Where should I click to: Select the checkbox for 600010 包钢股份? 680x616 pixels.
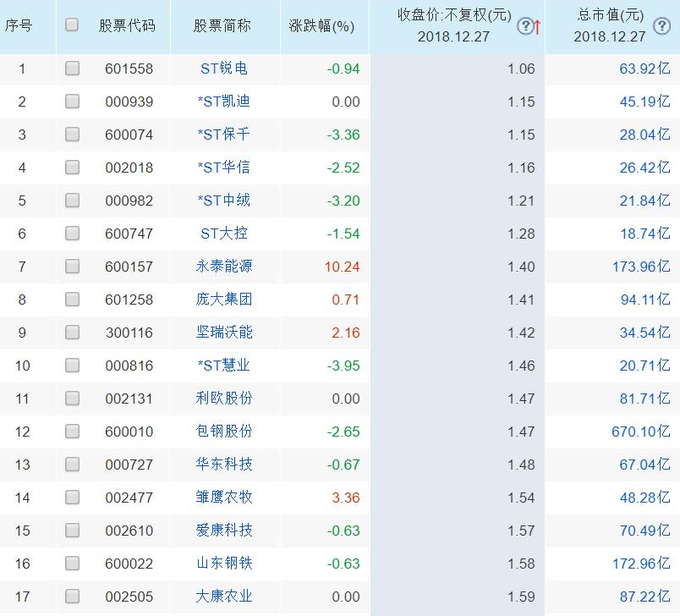(x=72, y=431)
